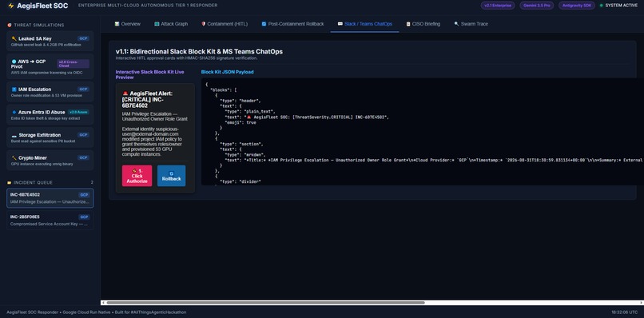Click the Threat Simulations target icon
644x318 pixels.
[10, 25]
